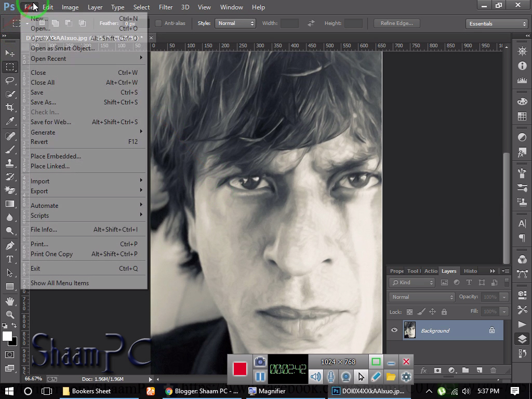Toggle type layer filter icon
The height and width of the screenshot is (399, 532).
pos(469,282)
